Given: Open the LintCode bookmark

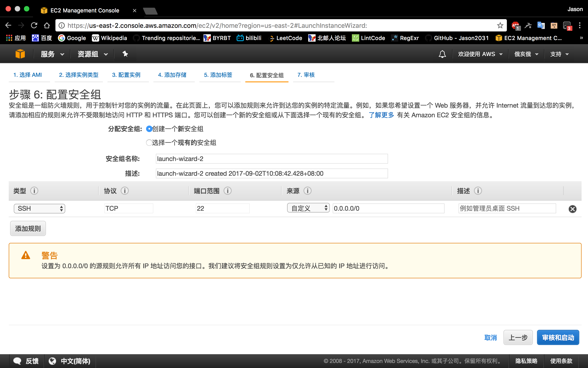Looking at the screenshot, I should tap(369, 38).
